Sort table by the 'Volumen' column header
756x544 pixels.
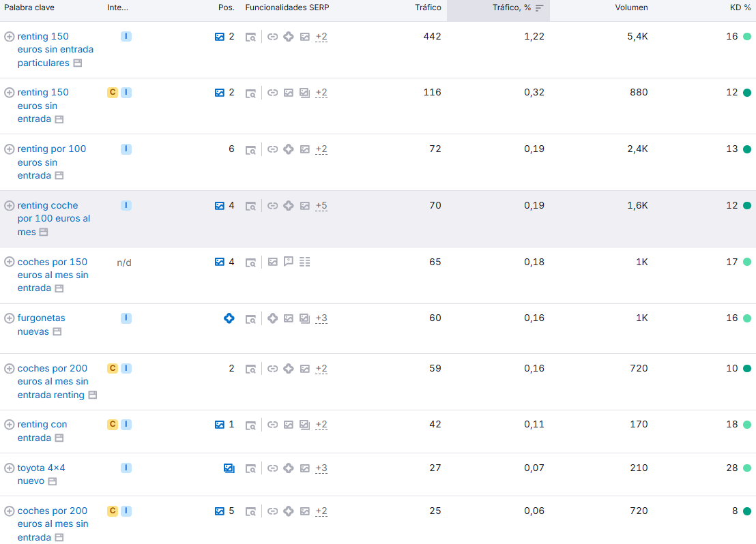(631, 8)
